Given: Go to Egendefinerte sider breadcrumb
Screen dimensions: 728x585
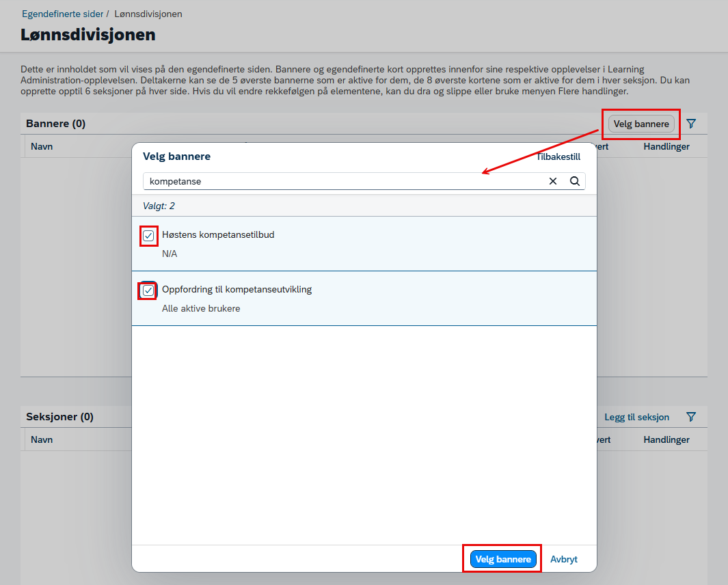Looking at the screenshot, I should (63, 14).
